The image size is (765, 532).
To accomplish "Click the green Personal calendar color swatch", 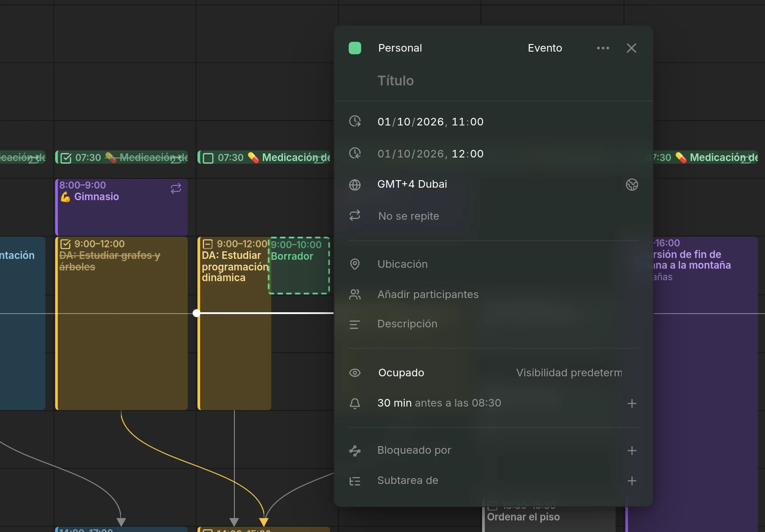I will 355,48.
